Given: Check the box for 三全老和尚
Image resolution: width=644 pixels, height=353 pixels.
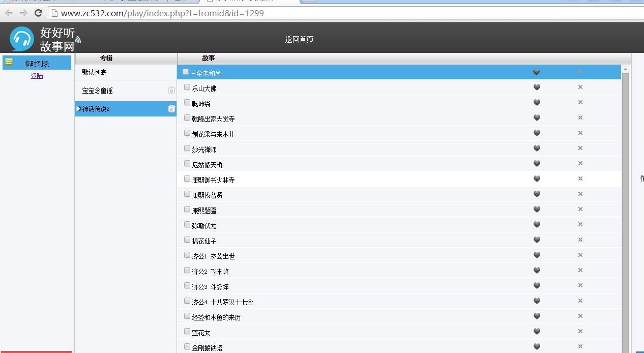Looking at the screenshot, I should click(186, 72).
